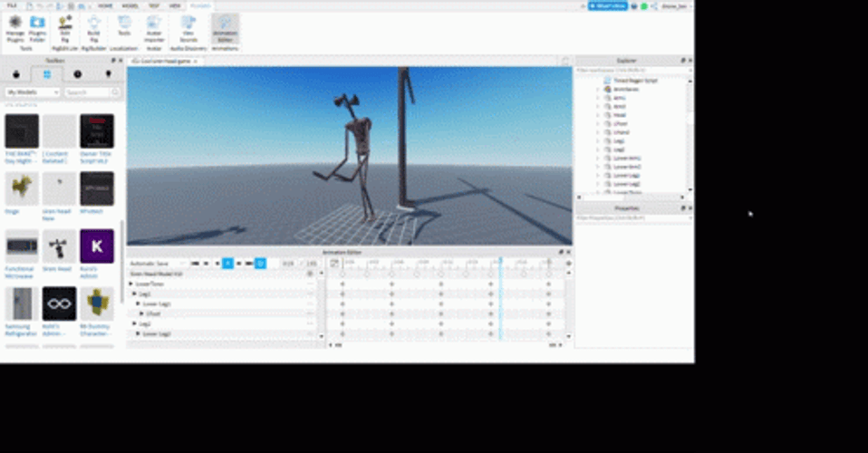Focus the Properties filter field
The image size is (868, 453).
click(x=632, y=218)
